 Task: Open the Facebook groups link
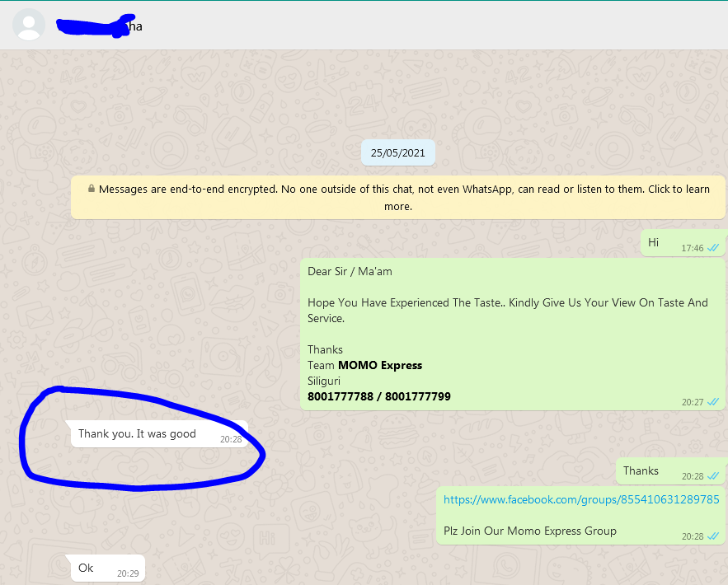581,499
